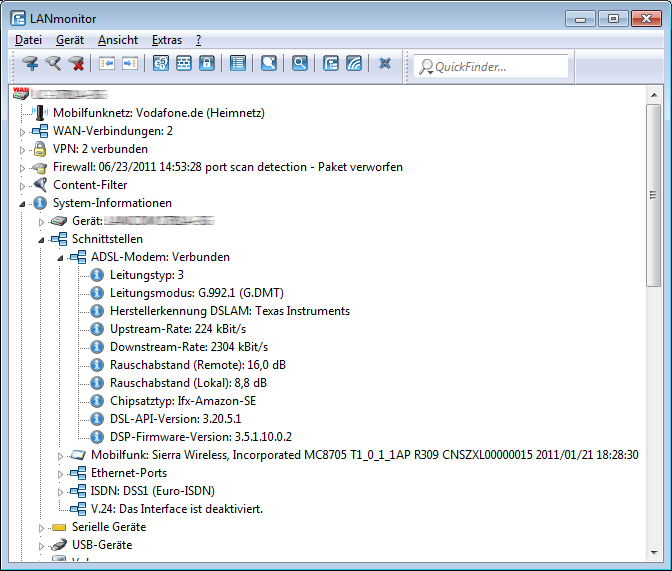
Task: Click the padlock icon in the toolbar
Action: click(207, 64)
